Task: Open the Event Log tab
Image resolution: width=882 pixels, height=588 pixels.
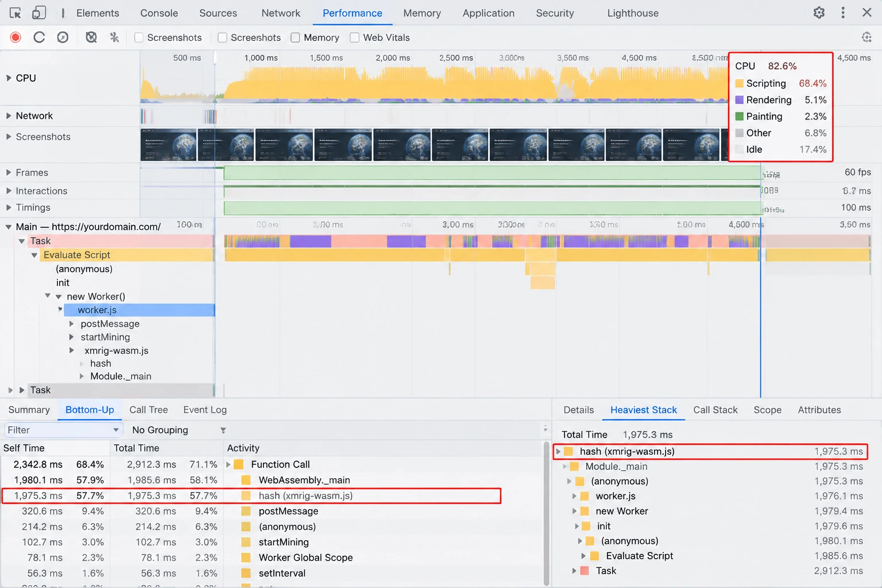Action: tap(205, 410)
